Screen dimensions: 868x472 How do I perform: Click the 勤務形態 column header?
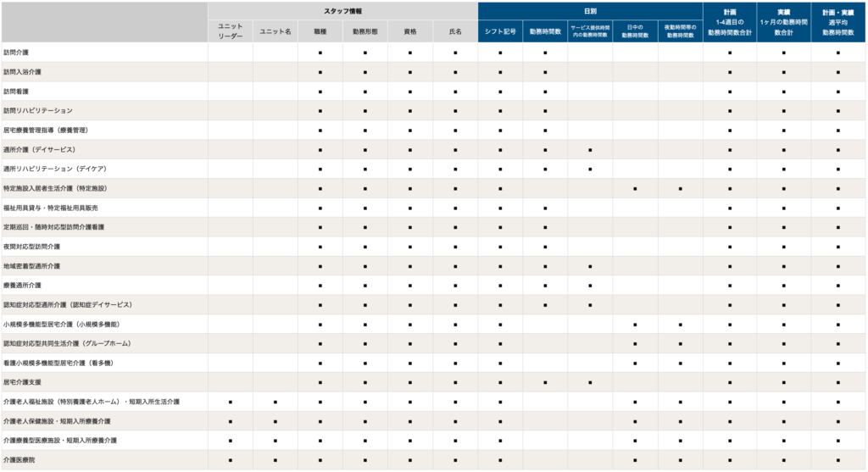364,31
